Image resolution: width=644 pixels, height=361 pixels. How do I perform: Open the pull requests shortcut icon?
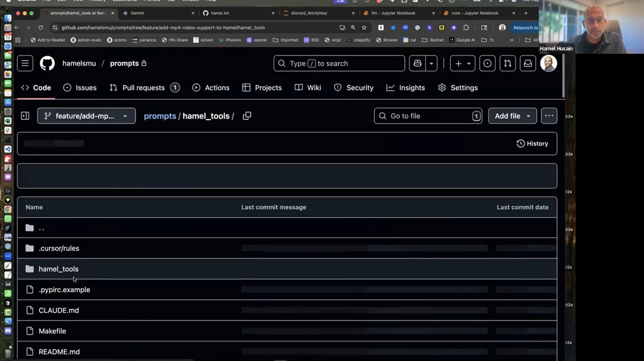[507, 64]
